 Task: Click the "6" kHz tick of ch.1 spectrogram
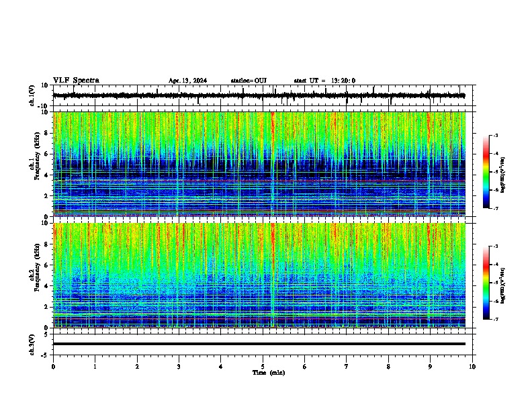coord(48,154)
